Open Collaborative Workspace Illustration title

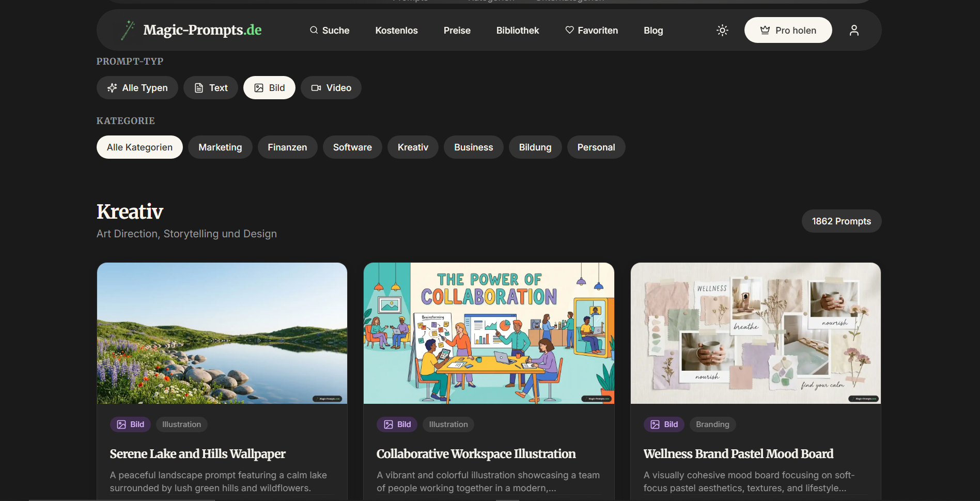click(x=476, y=454)
